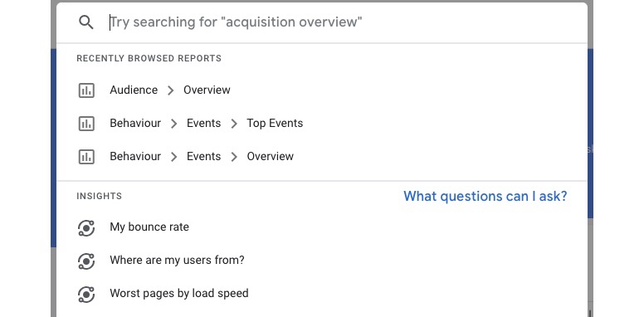This screenshot has width=644, height=317.
Task: Click the insights icon next to My bounce rate
Action: pyautogui.click(x=86, y=228)
